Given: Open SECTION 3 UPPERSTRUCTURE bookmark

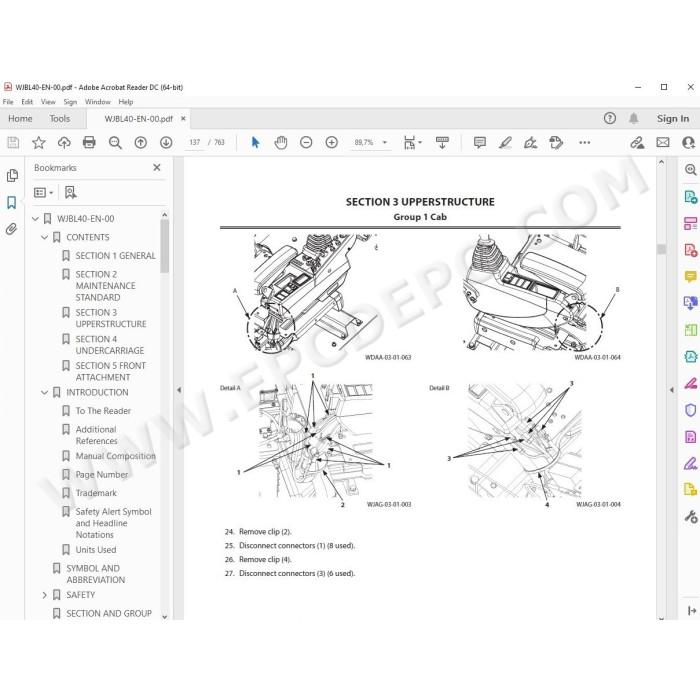Looking at the screenshot, I should (x=111, y=318).
